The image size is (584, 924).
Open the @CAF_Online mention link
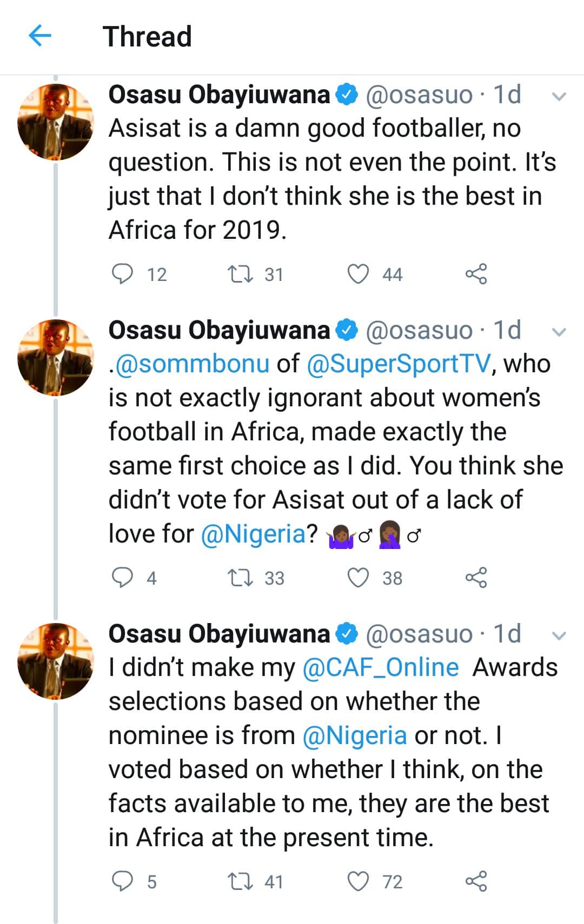pos(381,667)
